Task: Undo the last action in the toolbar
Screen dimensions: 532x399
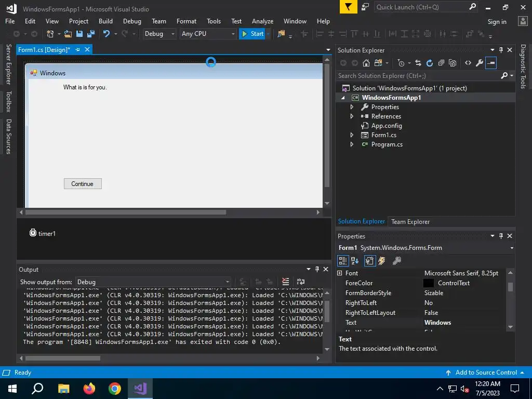Action: [x=107, y=34]
